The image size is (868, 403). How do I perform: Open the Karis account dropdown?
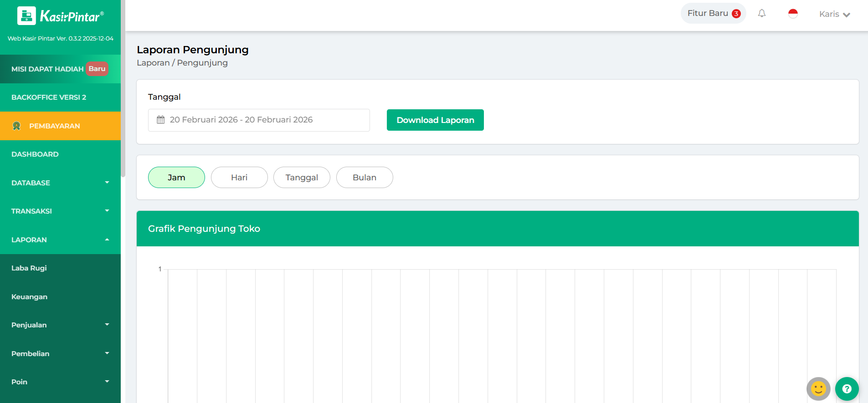click(834, 14)
